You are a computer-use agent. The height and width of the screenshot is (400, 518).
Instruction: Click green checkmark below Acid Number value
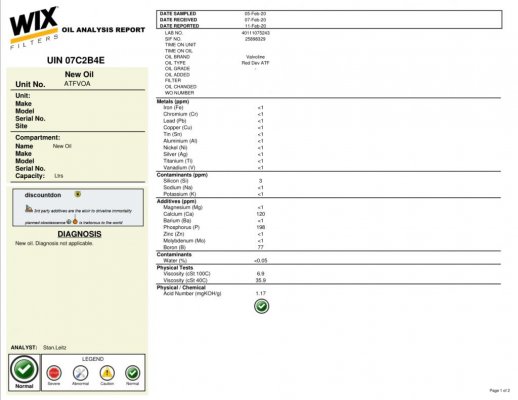point(261,306)
